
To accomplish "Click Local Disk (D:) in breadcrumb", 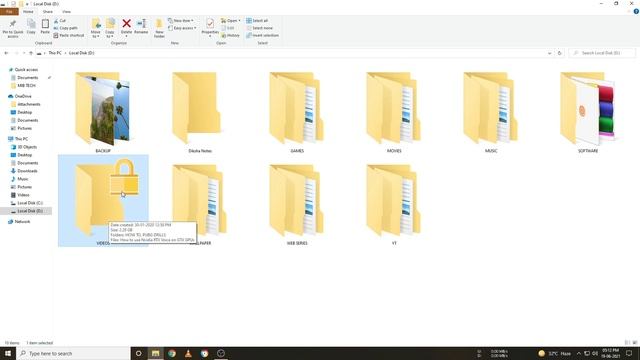I will click(82, 53).
